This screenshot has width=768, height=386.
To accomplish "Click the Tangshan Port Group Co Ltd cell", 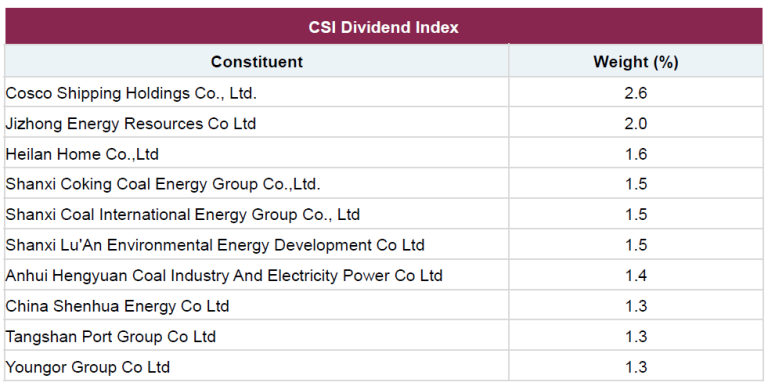I will click(257, 336).
